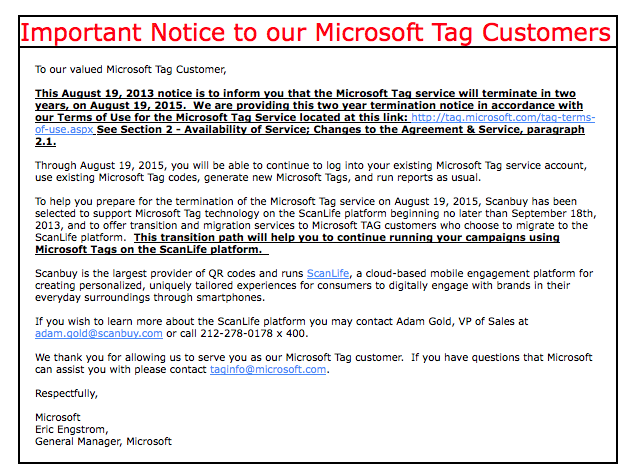Click the 'General Manager, Microsoft' title line

[x=103, y=441]
